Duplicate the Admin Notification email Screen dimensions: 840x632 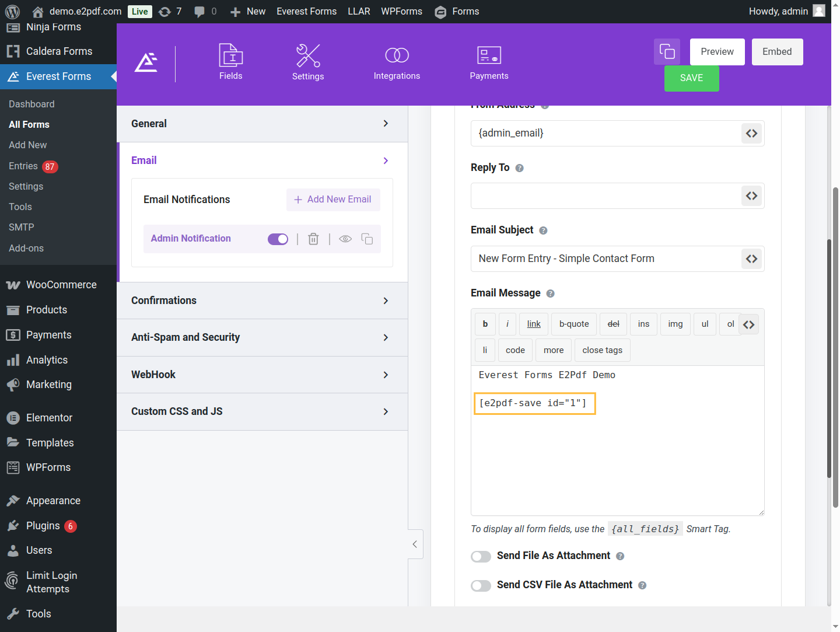point(367,239)
